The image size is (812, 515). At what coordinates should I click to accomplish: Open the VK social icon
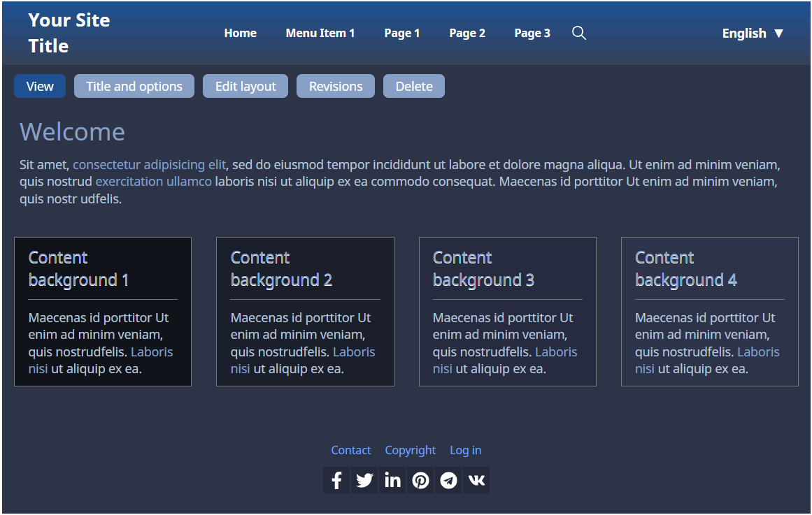pyautogui.click(x=476, y=480)
